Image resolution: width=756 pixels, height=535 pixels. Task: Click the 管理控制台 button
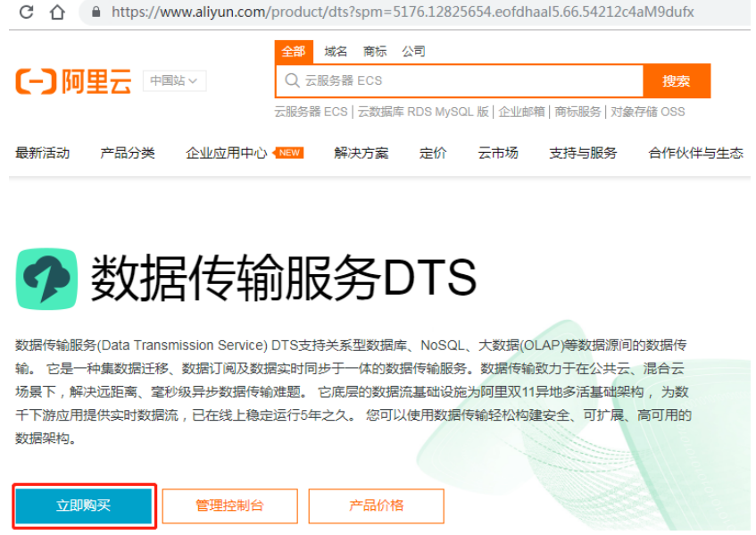pyautogui.click(x=230, y=506)
